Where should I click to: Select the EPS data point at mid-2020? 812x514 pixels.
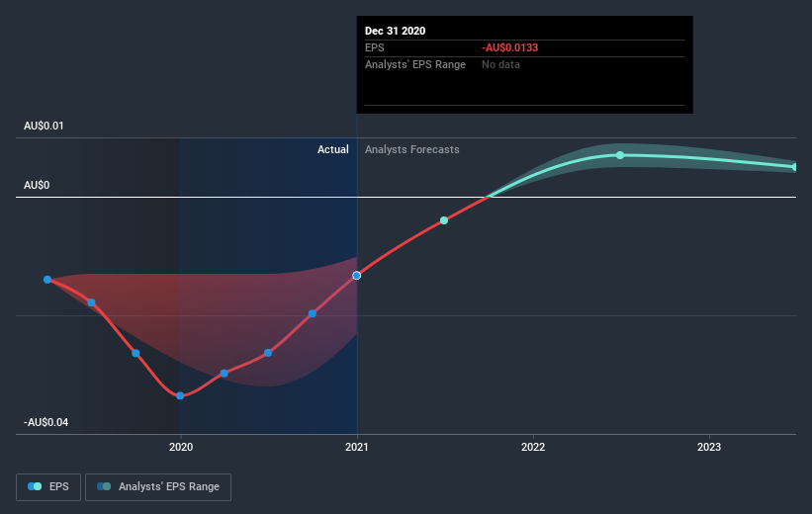click(x=268, y=353)
